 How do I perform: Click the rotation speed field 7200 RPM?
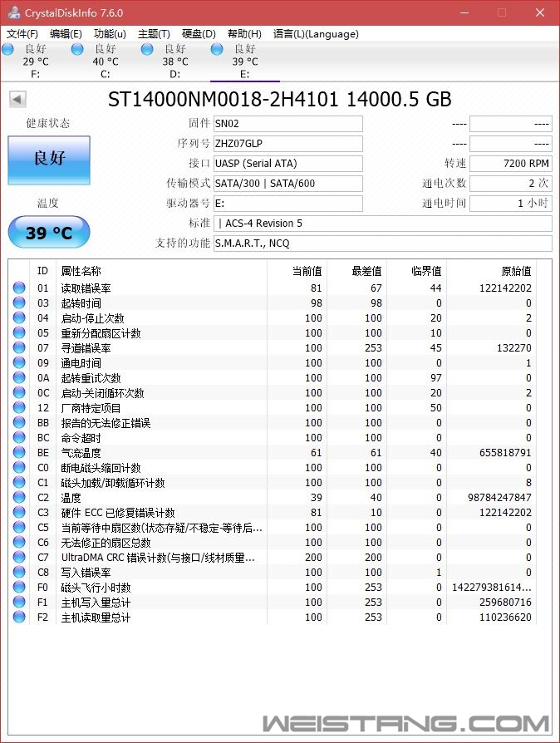(x=511, y=164)
